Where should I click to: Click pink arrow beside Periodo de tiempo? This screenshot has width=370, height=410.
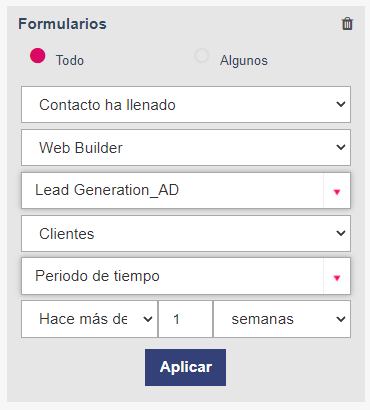[x=337, y=278]
